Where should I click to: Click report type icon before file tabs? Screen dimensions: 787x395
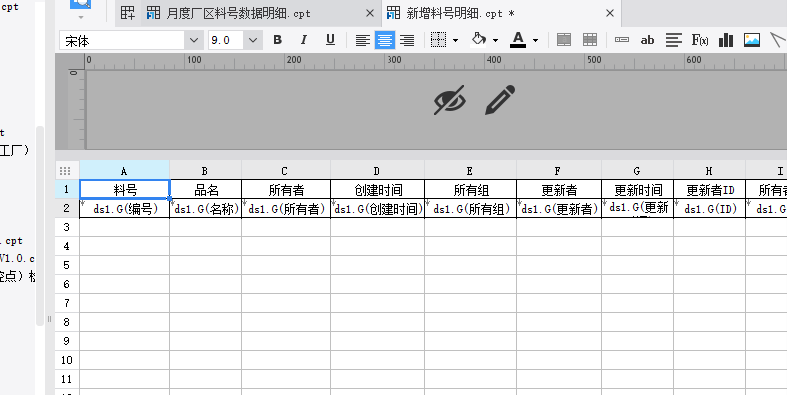click(128, 14)
